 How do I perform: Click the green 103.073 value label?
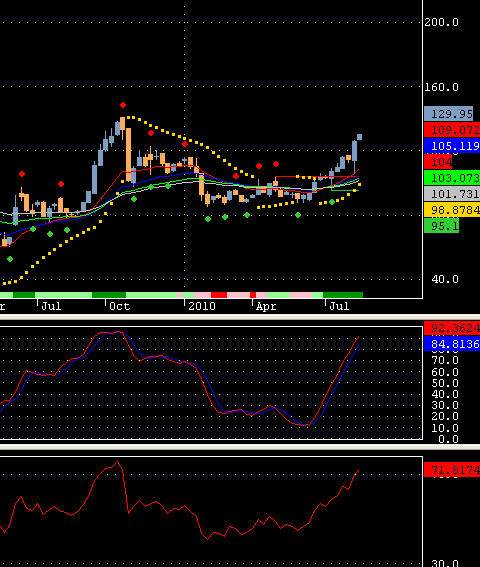coord(452,178)
